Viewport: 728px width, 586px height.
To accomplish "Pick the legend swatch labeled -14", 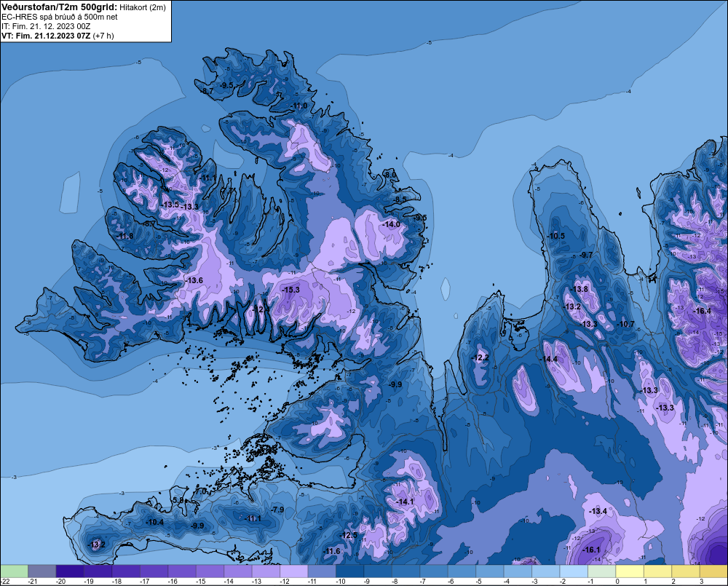I will pyautogui.click(x=238, y=571).
